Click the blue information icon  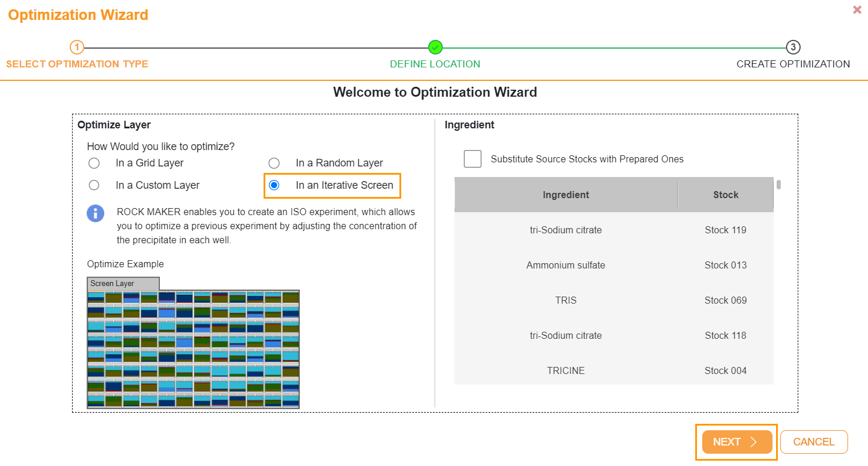(95, 213)
